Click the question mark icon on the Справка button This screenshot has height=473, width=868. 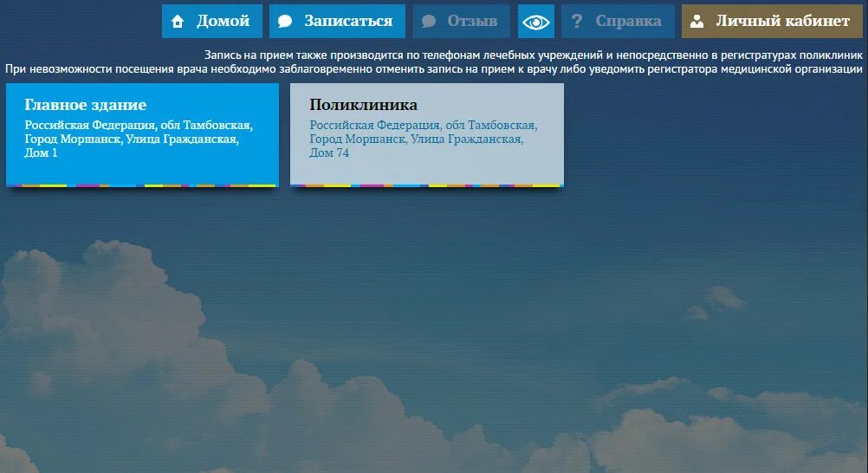577,21
